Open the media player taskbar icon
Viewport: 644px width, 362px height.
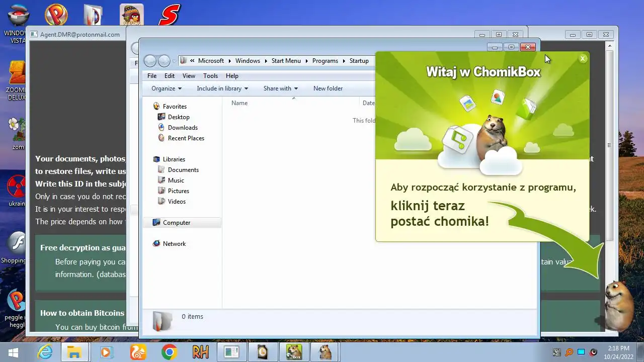tap(106, 352)
